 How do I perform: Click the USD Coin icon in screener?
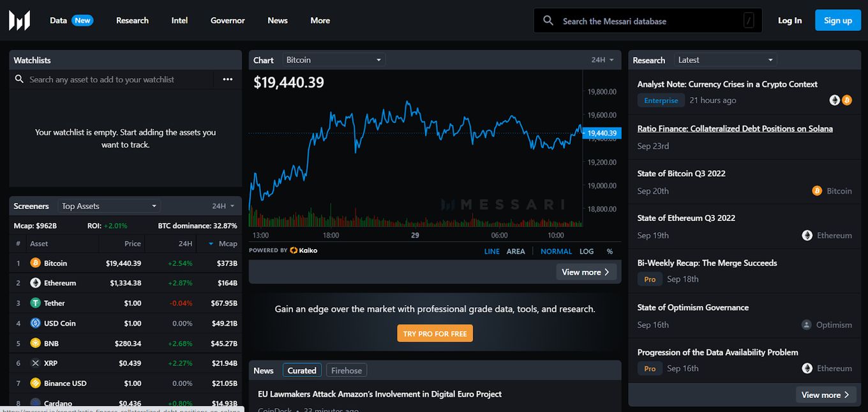(36, 323)
